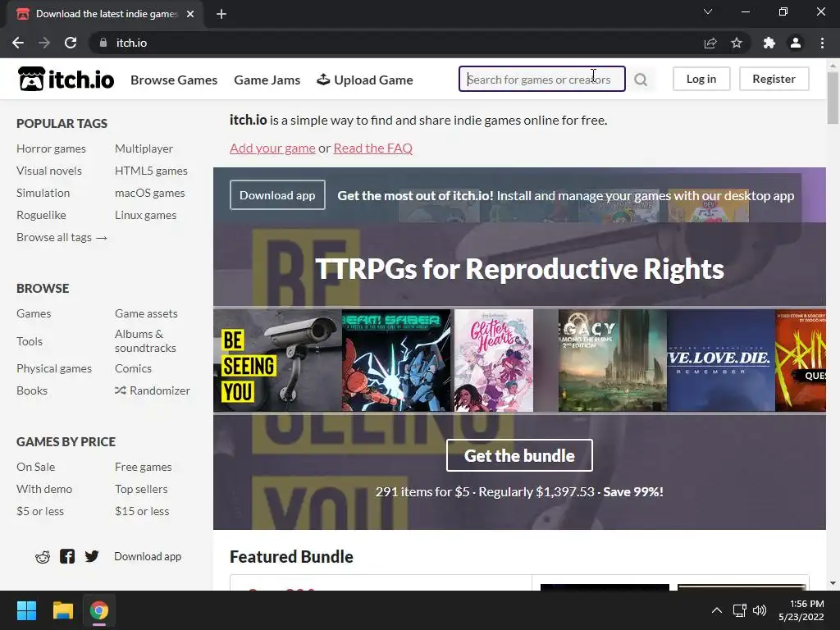Viewport: 840px width, 630px height.
Task: Open the Windows Start menu
Action: pos(26,610)
